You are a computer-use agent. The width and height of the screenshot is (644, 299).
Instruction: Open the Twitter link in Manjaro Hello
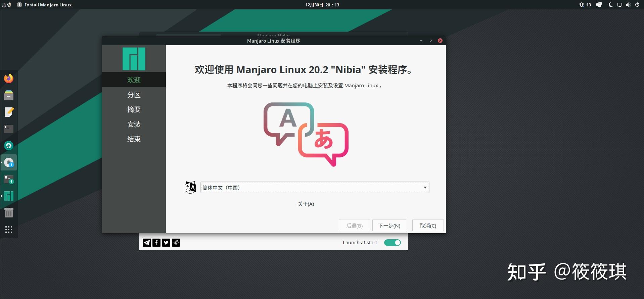click(166, 243)
